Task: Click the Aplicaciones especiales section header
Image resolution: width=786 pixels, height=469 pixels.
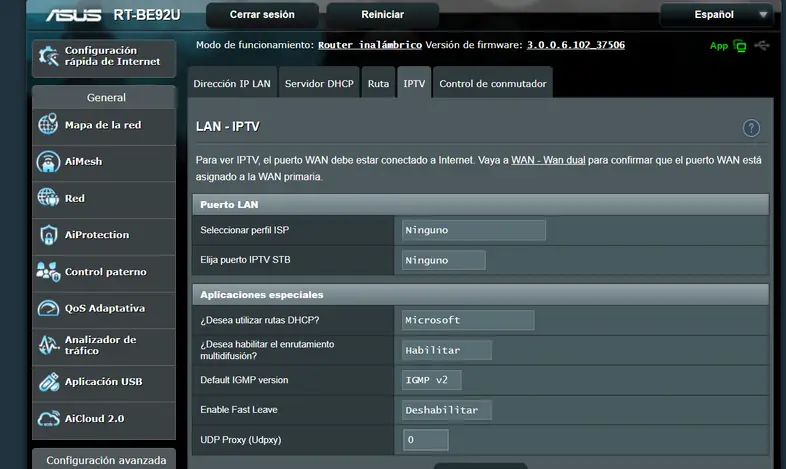Action: pyautogui.click(x=480, y=295)
